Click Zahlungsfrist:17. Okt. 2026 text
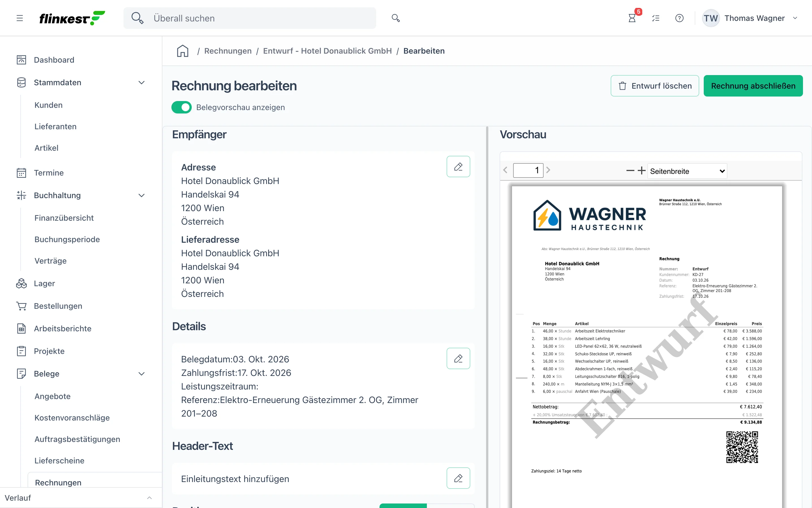Image resolution: width=812 pixels, height=508 pixels. pyautogui.click(x=236, y=373)
